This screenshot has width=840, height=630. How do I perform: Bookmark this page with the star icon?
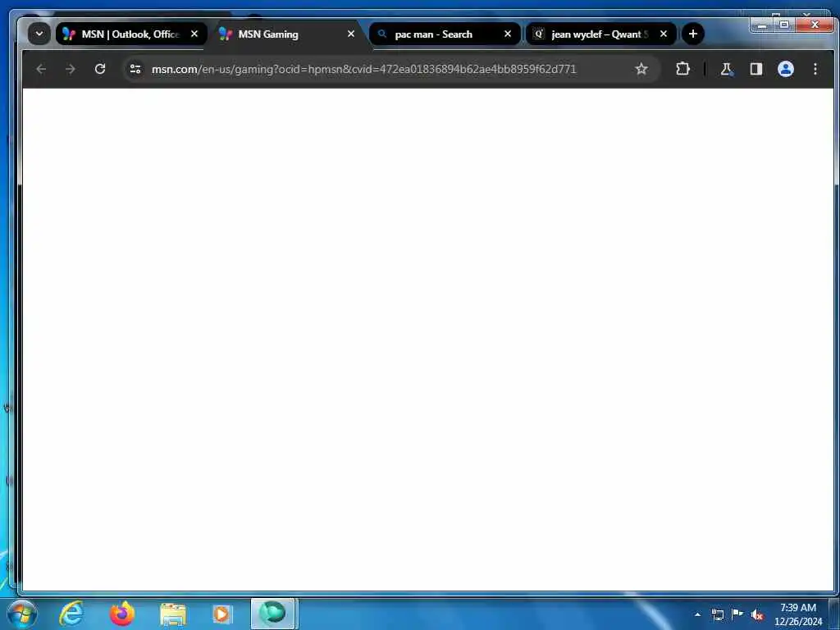641,69
